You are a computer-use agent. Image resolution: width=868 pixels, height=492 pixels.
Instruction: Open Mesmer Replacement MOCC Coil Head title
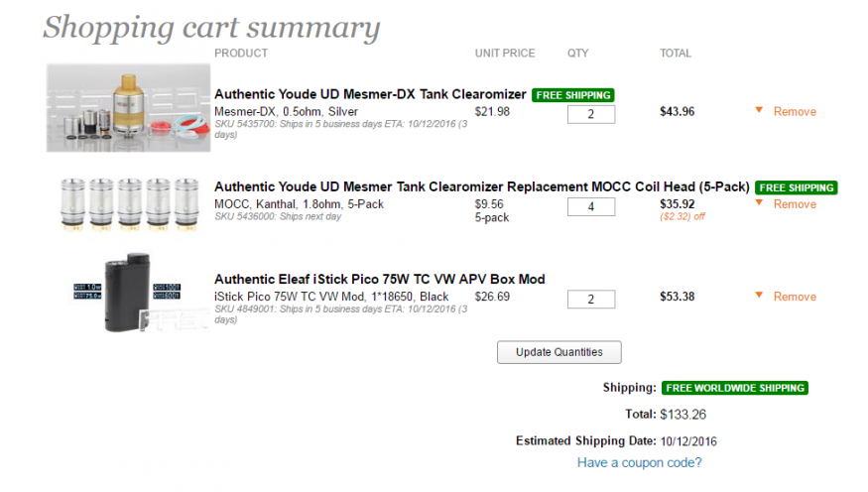pyautogui.click(x=481, y=186)
